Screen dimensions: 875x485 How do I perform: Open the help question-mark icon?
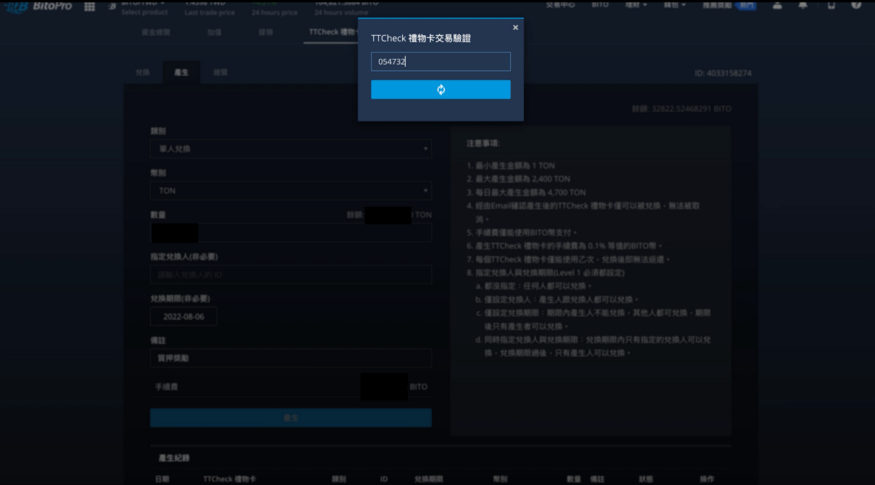click(856, 5)
